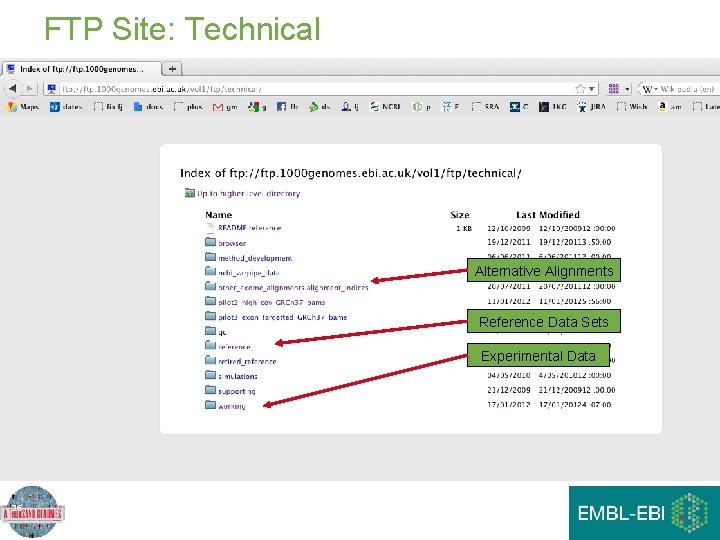The image size is (720, 540).
Task: Open the other_exome_alignments.alignment_indices folder
Action: pyautogui.click(x=293, y=287)
